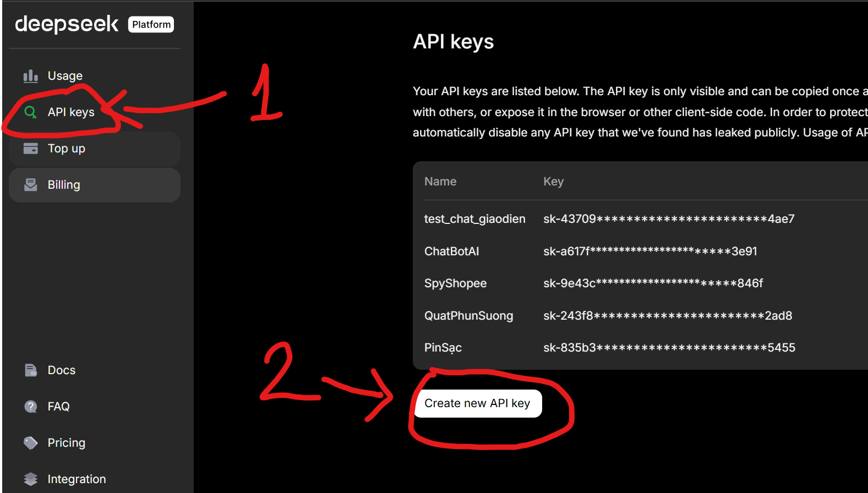
Task: Go to the Top up menu item
Action: pyautogui.click(x=67, y=149)
